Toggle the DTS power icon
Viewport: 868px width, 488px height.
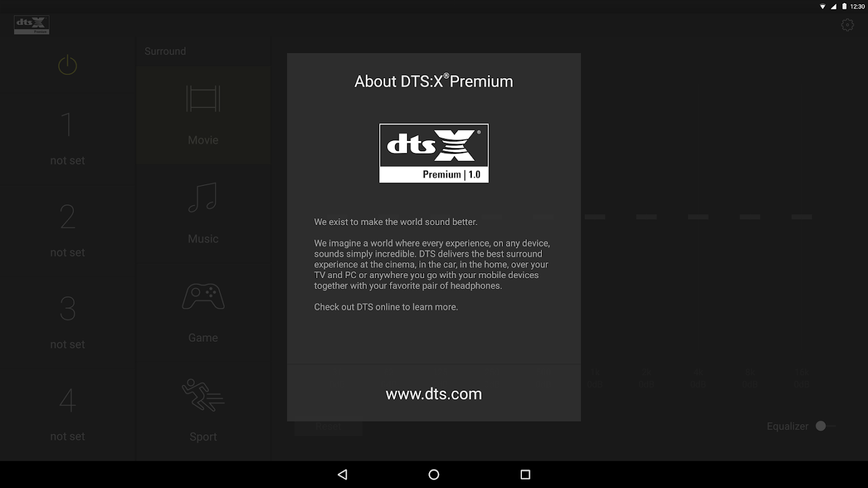click(67, 65)
